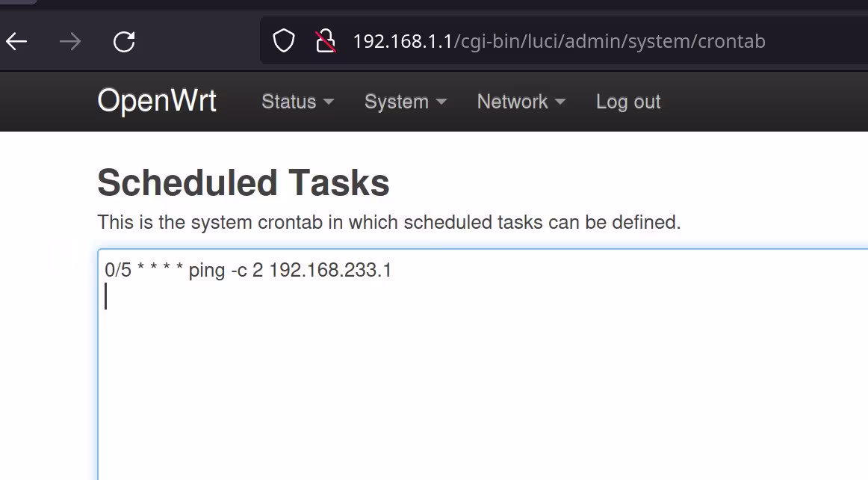Reload the page with refresh icon

pyautogui.click(x=124, y=42)
